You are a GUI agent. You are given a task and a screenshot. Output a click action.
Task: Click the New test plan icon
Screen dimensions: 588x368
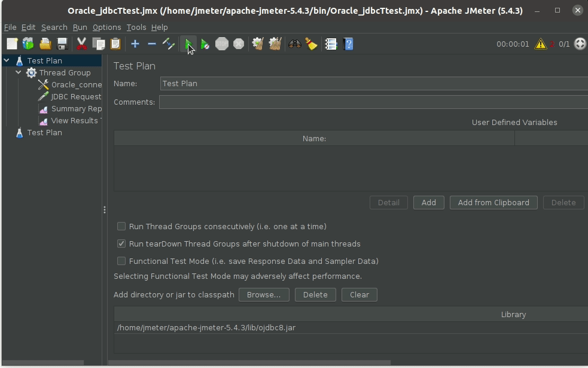click(12, 44)
